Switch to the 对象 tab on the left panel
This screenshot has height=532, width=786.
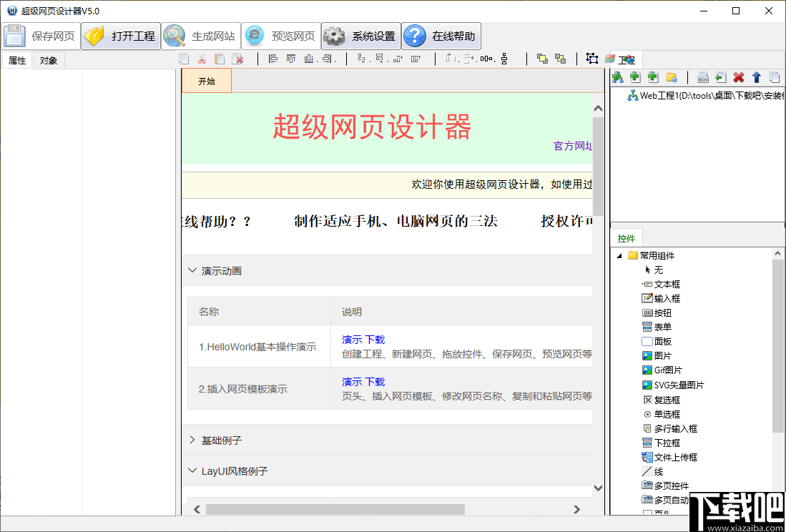[x=48, y=60]
